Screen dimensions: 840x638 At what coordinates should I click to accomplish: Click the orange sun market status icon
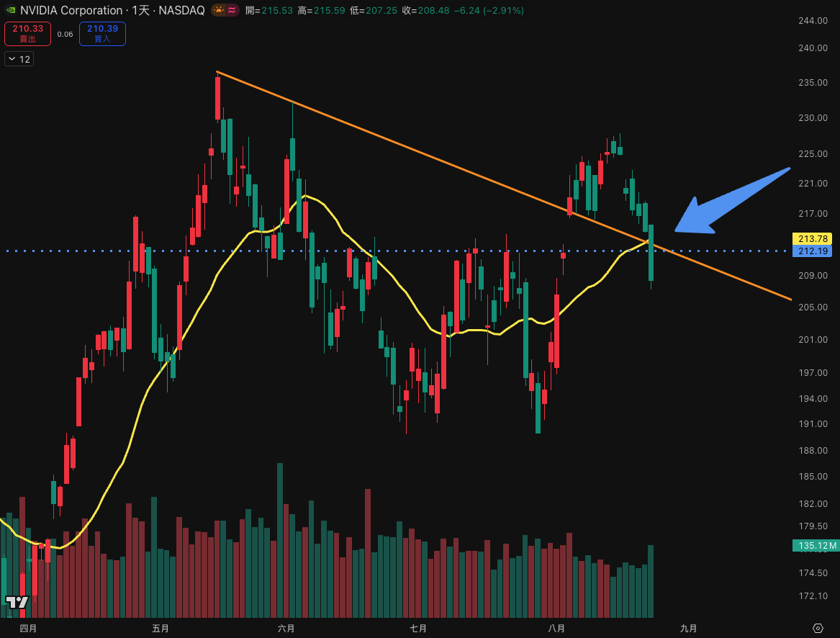pyautogui.click(x=219, y=10)
